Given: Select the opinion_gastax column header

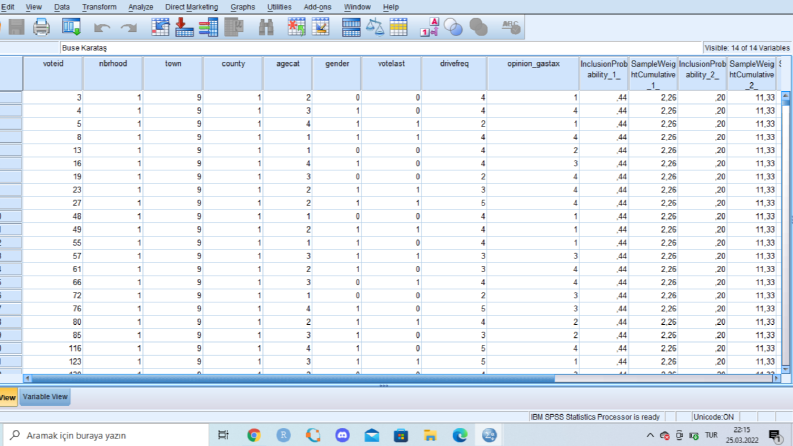Looking at the screenshot, I should (533, 73).
